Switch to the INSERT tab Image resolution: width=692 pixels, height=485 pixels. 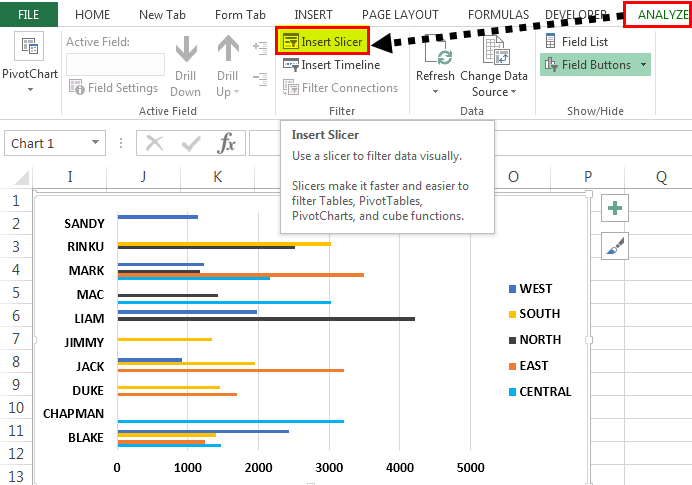(313, 15)
